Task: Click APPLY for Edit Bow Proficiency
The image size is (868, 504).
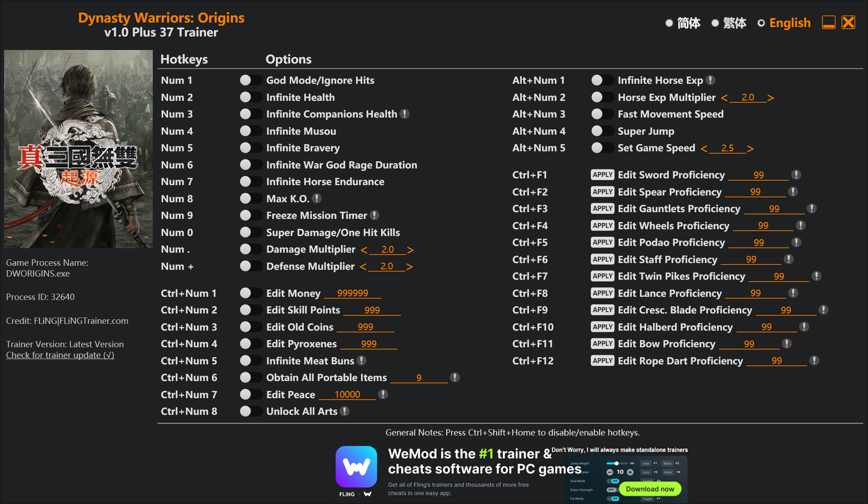Action: 603,343
